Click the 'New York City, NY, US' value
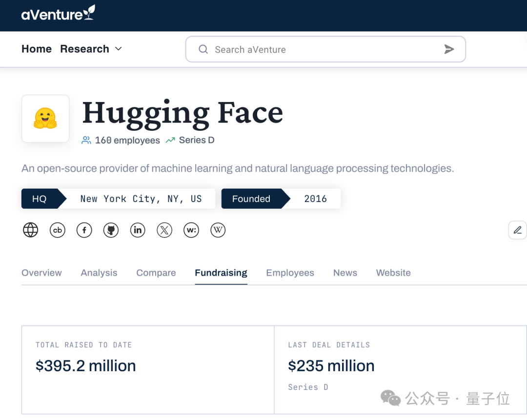 point(141,199)
